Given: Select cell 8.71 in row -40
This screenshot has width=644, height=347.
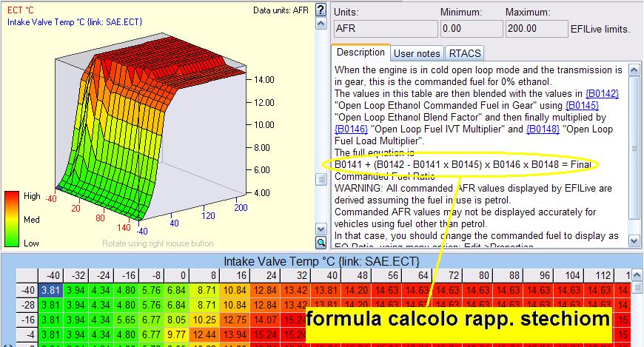Looking at the screenshot, I should pos(204,290).
